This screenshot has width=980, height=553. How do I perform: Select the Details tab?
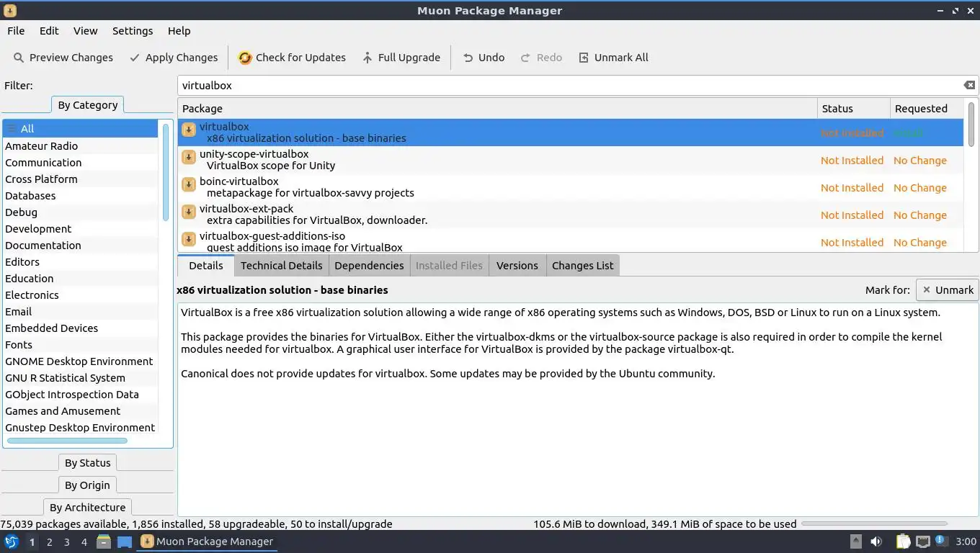click(x=205, y=266)
